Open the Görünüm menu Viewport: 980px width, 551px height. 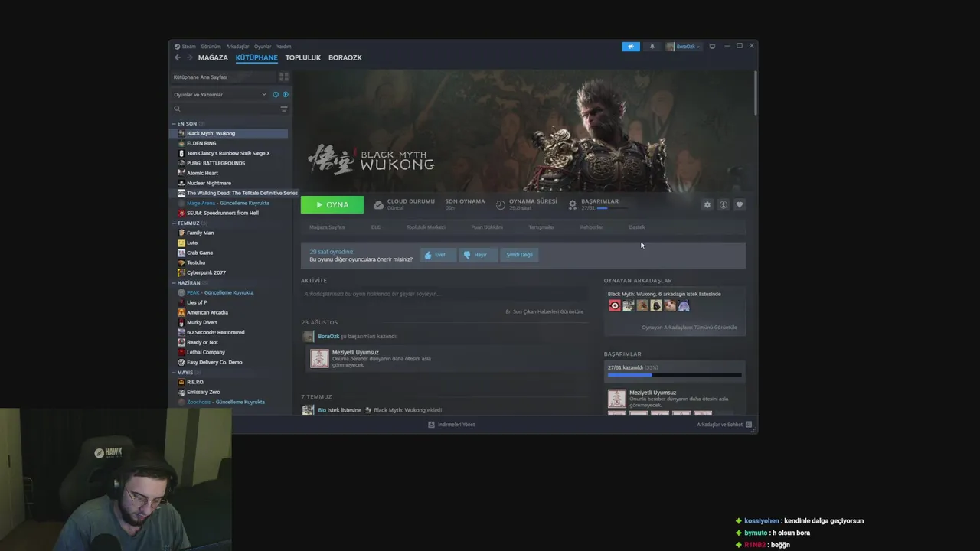tap(211, 47)
